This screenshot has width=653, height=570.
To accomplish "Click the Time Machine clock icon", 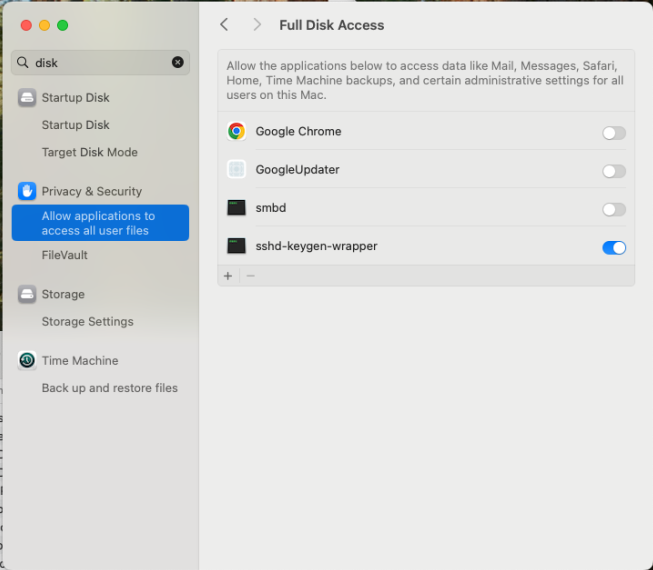I will pos(27,360).
